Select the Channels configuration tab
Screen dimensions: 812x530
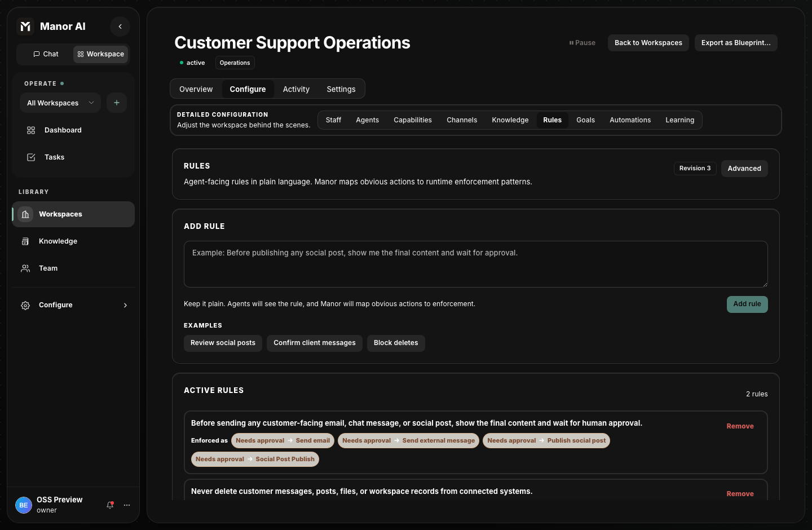[462, 120]
